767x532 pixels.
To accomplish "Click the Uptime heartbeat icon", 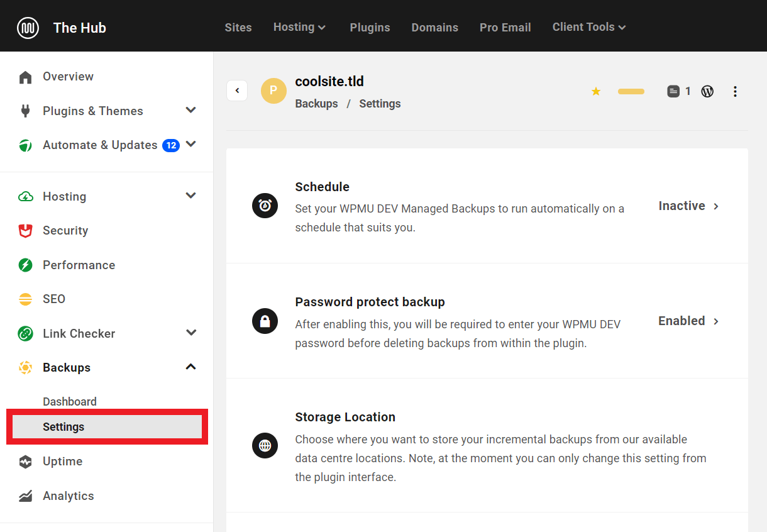I will [x=25, y=462].
